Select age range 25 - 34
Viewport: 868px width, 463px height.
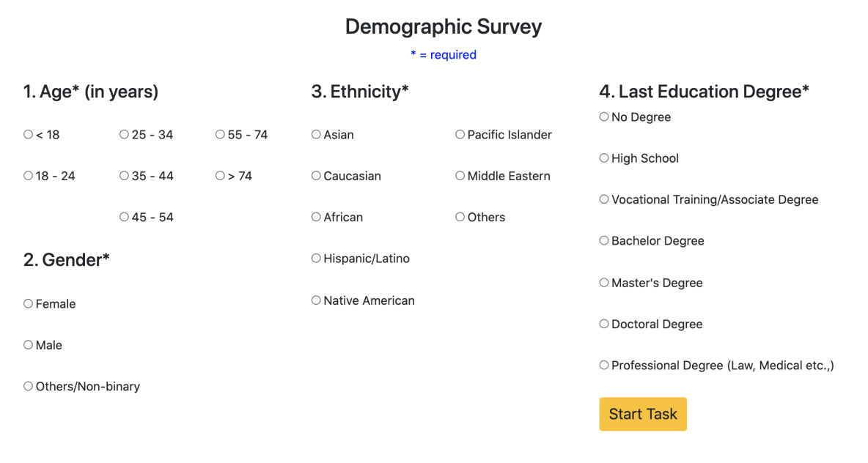tap(124, 135)
